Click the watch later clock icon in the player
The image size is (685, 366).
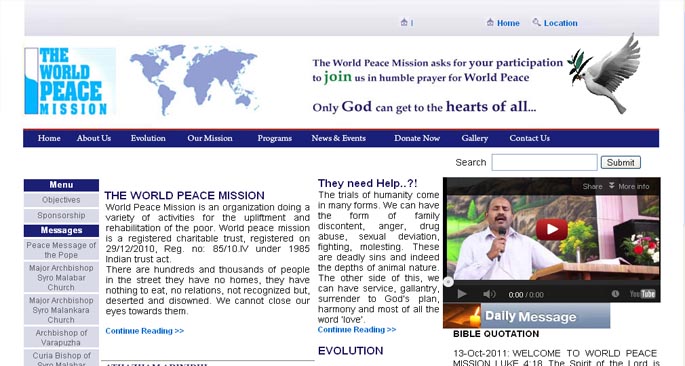pos(616,294)
